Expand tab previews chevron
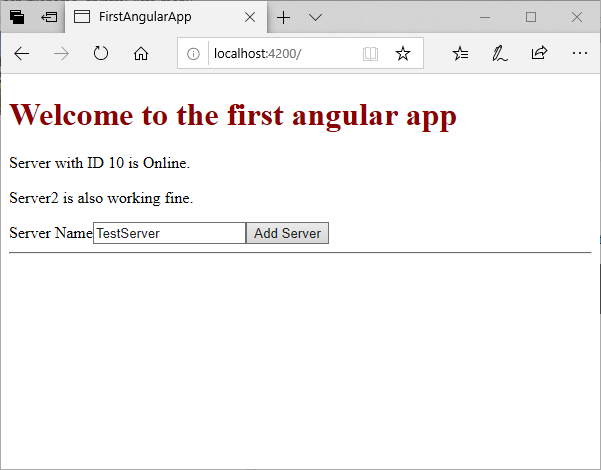The width and height of the screenshot is (601, 470). [315, 17]
